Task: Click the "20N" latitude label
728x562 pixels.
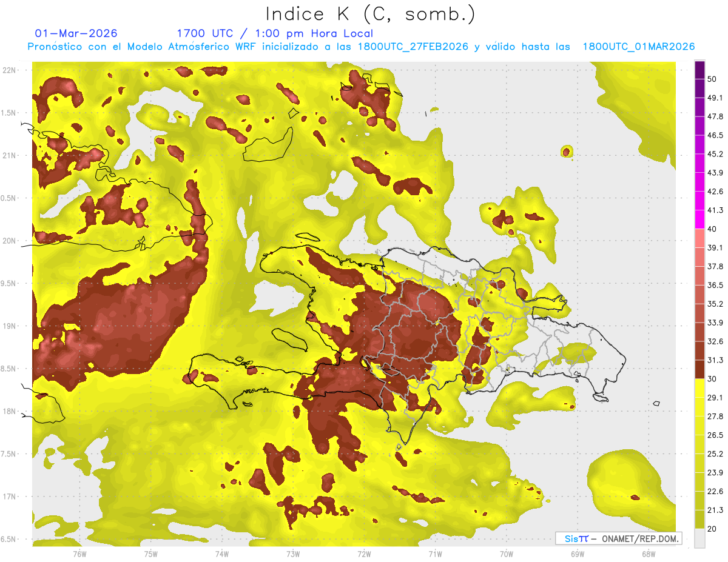Action: 10,241
